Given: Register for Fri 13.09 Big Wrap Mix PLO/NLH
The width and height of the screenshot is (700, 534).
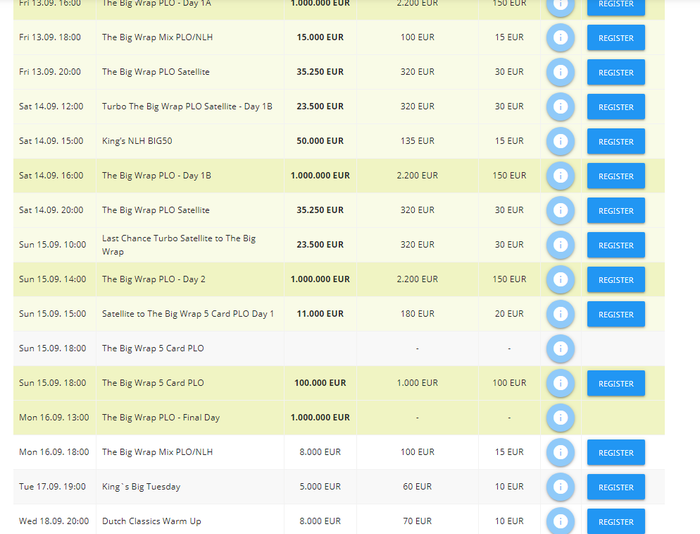Looking at the screenshot, I should pyautogui.click(x=616, y=38).
